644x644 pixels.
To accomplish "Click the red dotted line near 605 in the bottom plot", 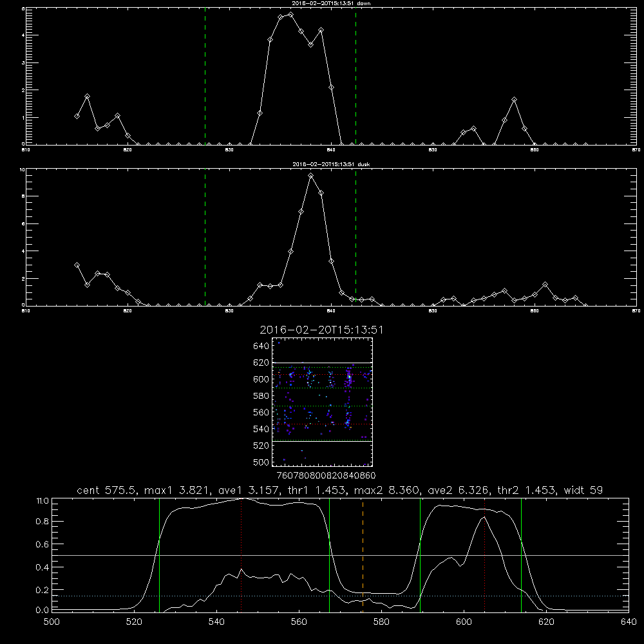I will pos(485,555).
